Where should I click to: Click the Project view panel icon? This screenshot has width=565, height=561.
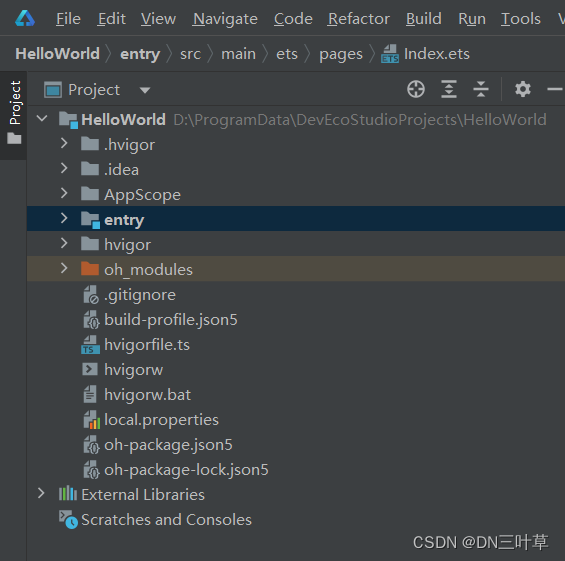point(53,90)
